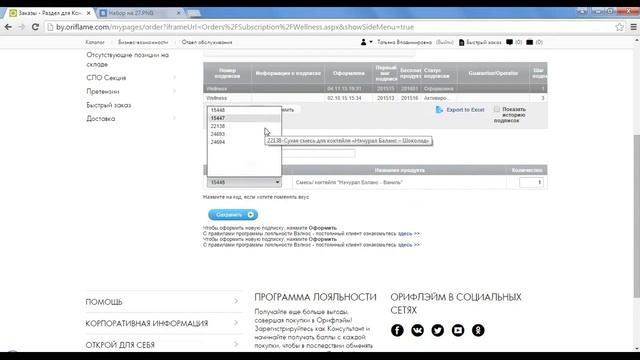Open 'Быстрый заказ' sidebar link
Viewport: 640px width, 360px height.
[x=109, y=105]
